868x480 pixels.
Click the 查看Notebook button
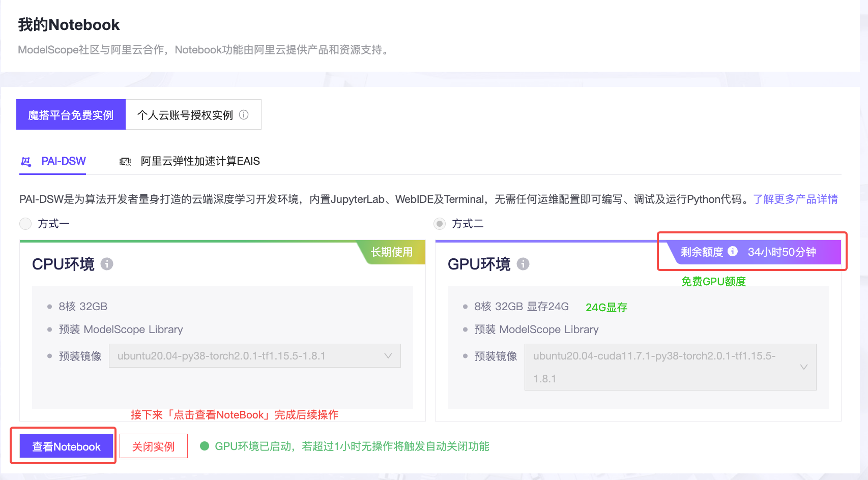(66, 446)
